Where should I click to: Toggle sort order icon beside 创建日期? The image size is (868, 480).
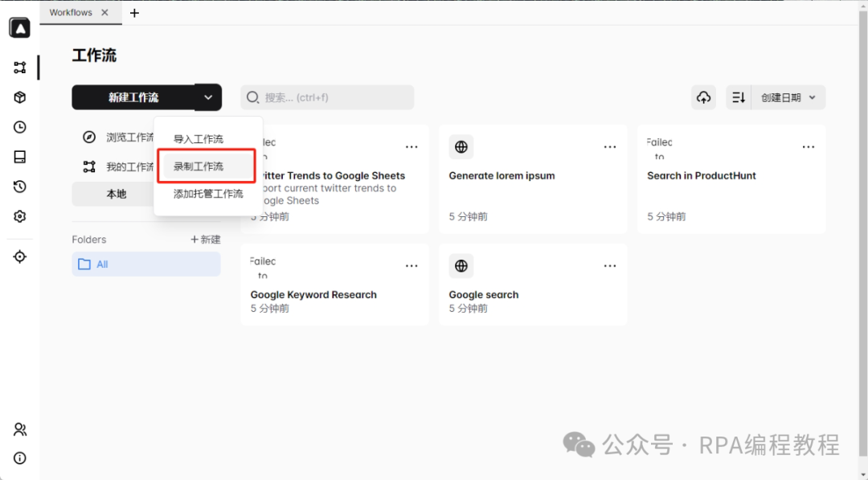coord(739,97)
